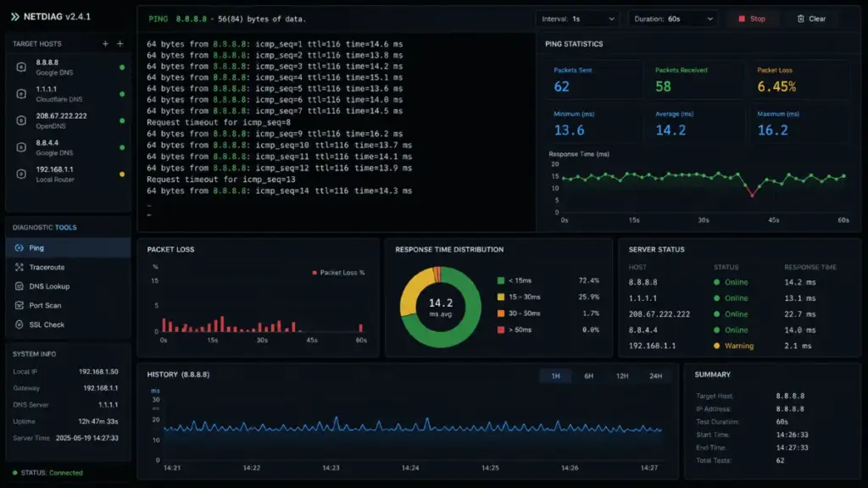Click the host icon beside 1.1.1.1 Cloudflare DNS
The image size is (868, 488).
(21, 94)
